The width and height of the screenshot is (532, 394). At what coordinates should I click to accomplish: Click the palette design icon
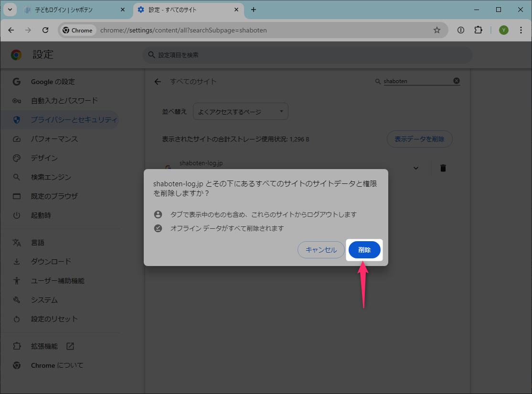17,158
